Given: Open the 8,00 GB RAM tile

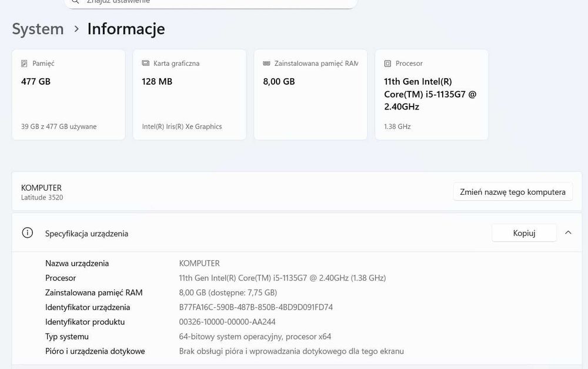Looking at the screenshot, I should point(310,95).
